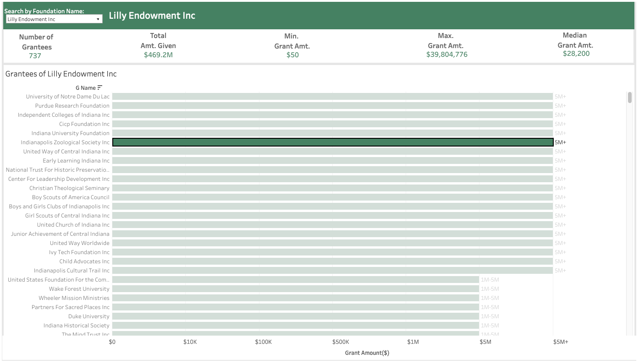Image resolution: width=639 pixels, height=364 pixels.
Task: Click the 5M+ label beside Indianapolis Zoological Society
Action: pos(561,142)
